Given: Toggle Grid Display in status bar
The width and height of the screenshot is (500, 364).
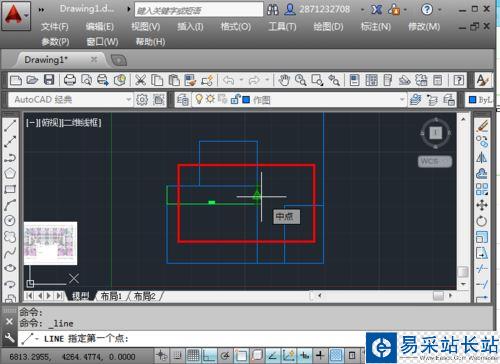Looking at the screenshot, I should click(193, 355).
